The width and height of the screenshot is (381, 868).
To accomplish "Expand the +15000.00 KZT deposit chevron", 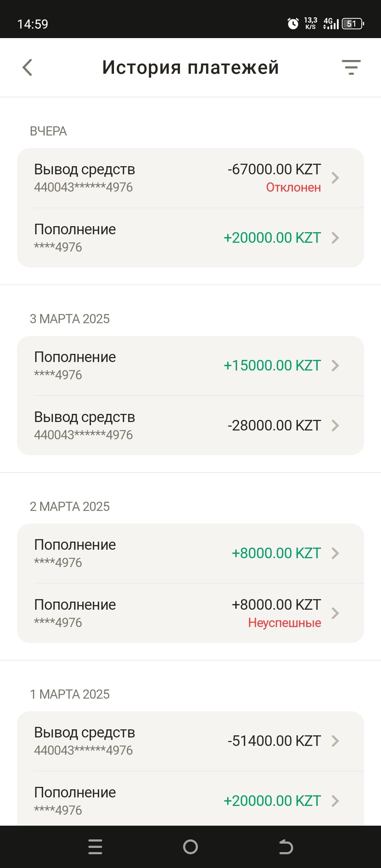I will point(335,366).
